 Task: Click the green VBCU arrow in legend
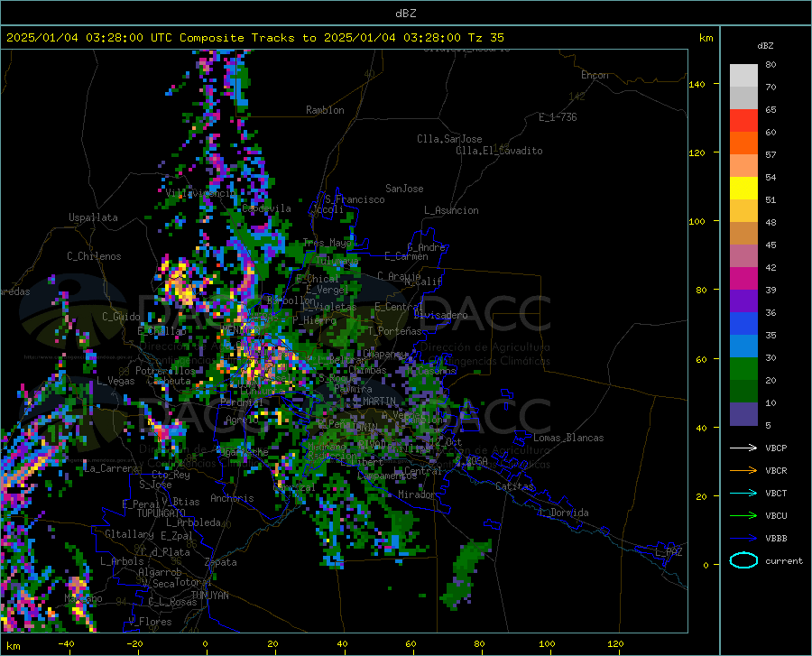click(x=743, y=516)
